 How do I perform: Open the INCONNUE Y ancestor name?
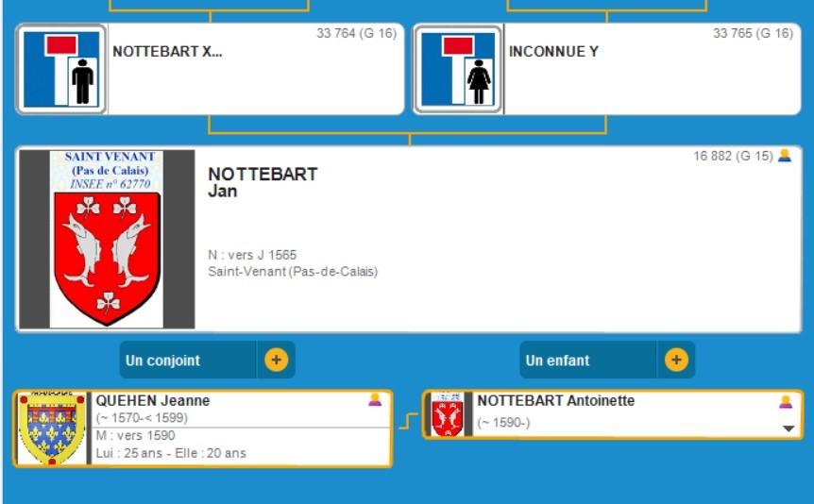(x=553, y=52)
